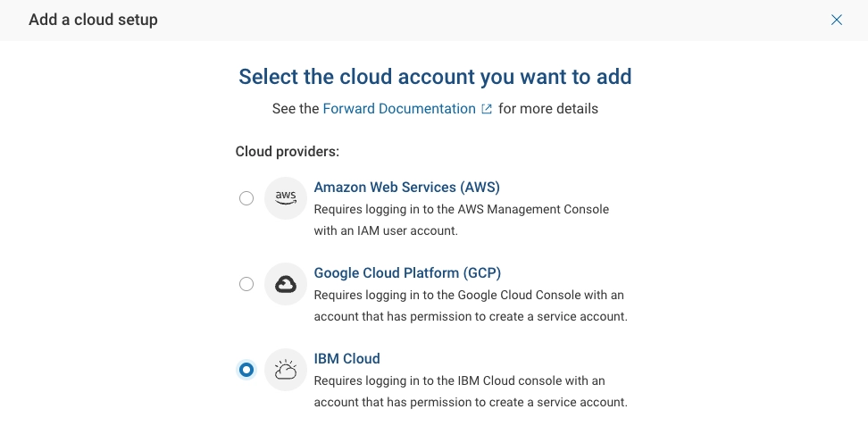
Task: Click the AWS Management Console description text
Action: point(462,220)
